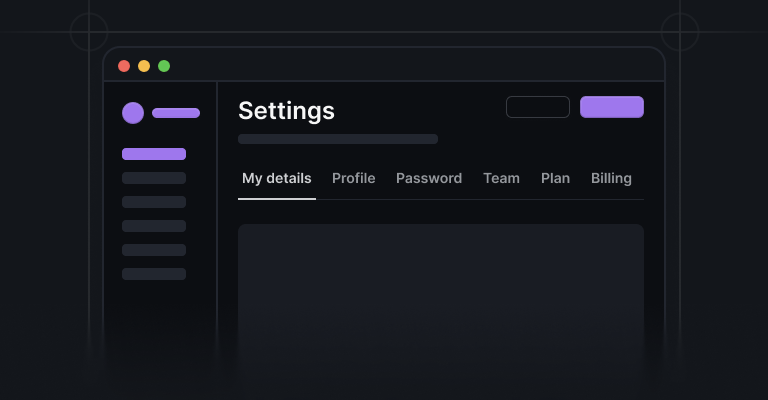Click the red close window dot
Viewport: 768px width, 400px height.
(124, 66)
